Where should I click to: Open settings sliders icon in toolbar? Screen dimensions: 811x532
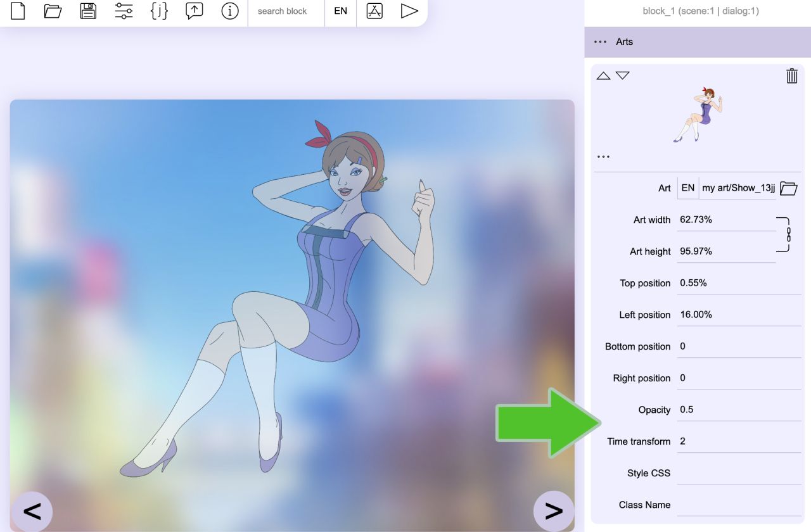click(124, 11)
